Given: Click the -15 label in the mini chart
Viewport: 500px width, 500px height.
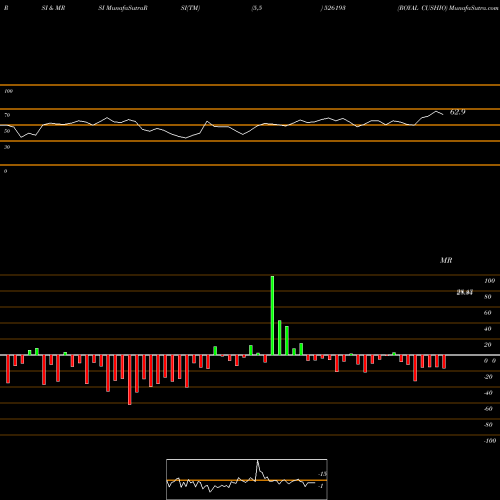Looking at the screenshot, I should [x=322, y=474].
